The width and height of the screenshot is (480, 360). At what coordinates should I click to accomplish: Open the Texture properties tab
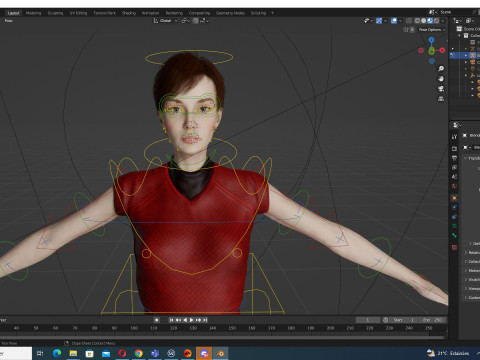click(454, 247)
